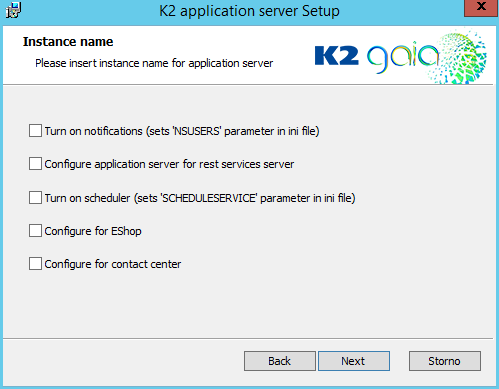Click the 'Configure for contact center' label text
Screen dimensions: 499x389
[113, 264]
